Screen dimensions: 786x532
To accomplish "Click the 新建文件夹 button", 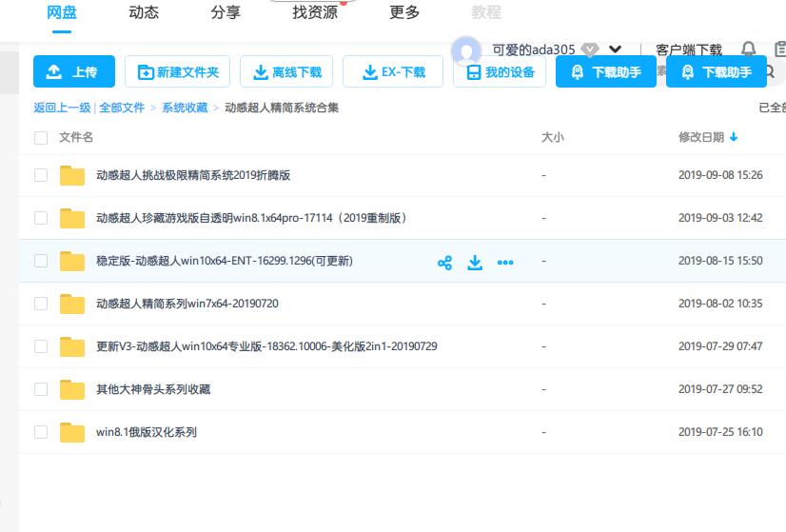I will click(177, 72).
